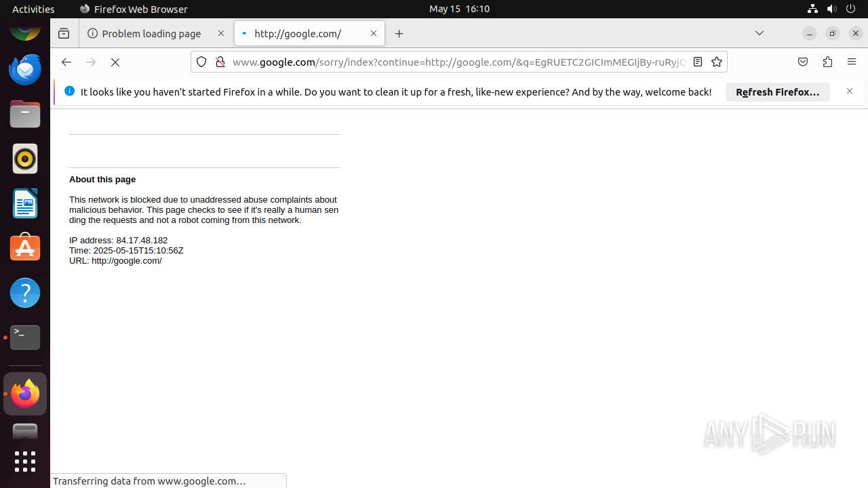Viewport: 868px width, 488px height.
Task: List all tabs with the chevron
Action: click(759, 33)
